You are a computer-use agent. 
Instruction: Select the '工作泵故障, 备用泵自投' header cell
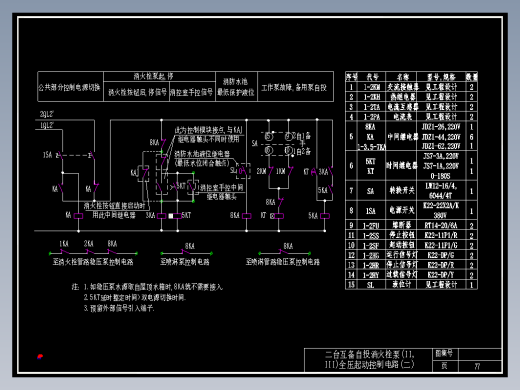294,88
